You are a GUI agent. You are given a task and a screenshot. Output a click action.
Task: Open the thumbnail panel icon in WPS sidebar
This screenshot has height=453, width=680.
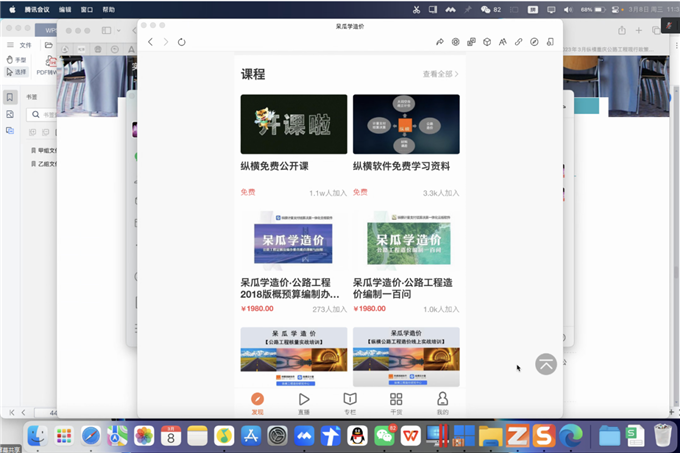tap(10, 114)
